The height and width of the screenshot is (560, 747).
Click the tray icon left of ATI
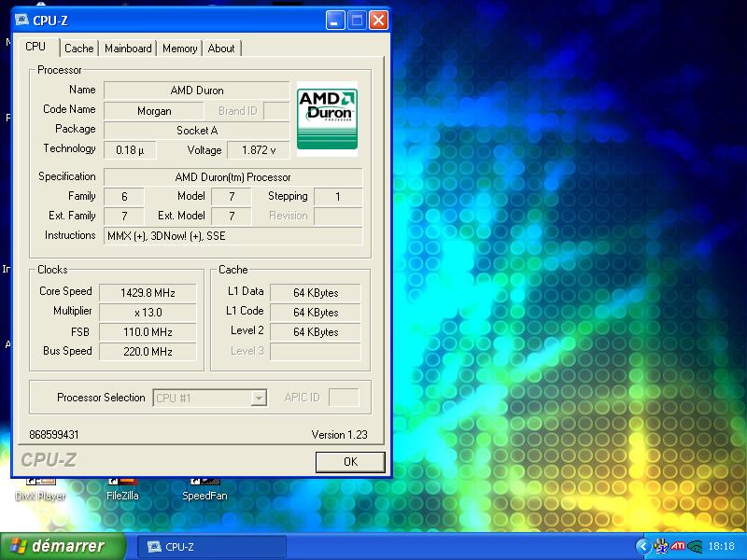(x=661, y=546)
